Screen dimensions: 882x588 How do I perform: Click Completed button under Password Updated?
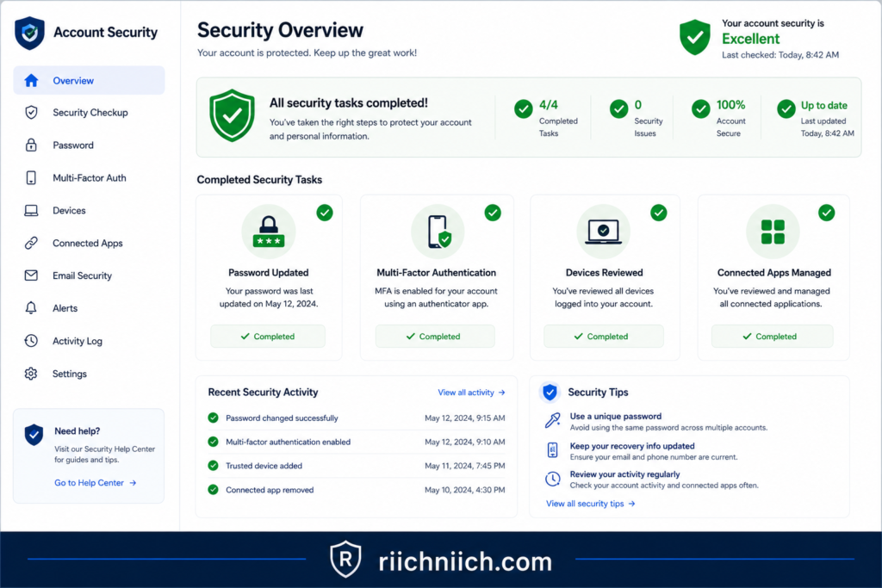(268, 336)
